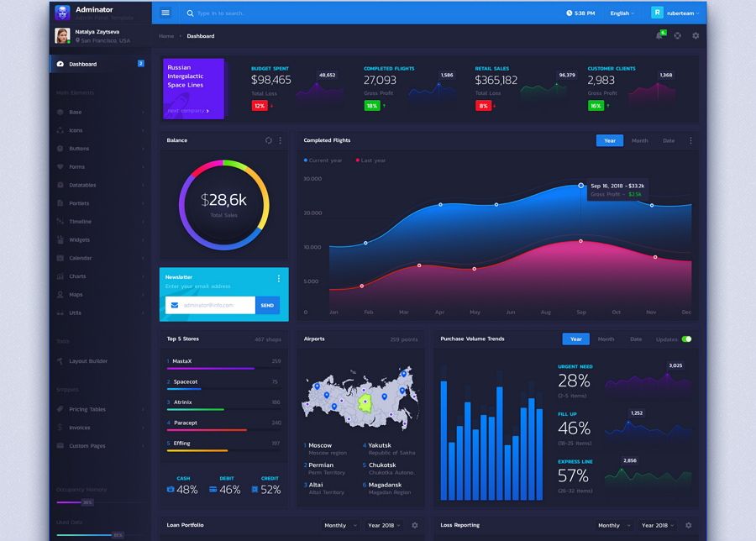Click the notification bell icon

click(x=659, y=36)
